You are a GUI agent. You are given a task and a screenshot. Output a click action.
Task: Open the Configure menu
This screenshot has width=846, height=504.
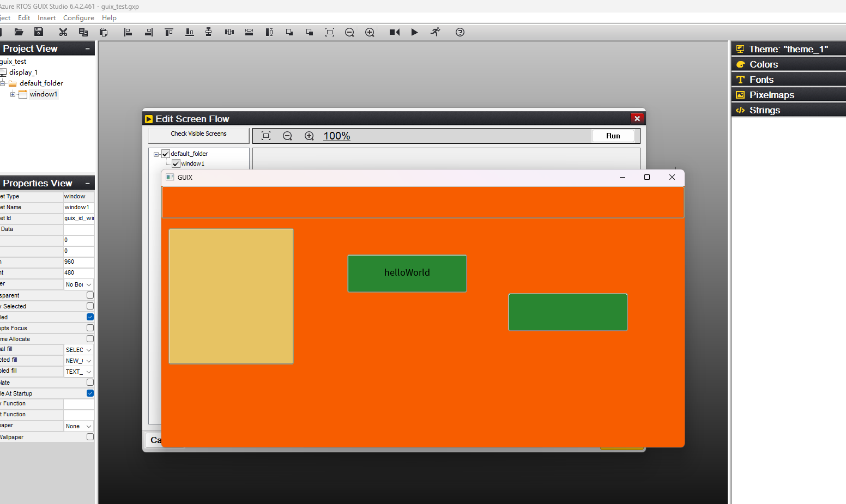(78, 18)
